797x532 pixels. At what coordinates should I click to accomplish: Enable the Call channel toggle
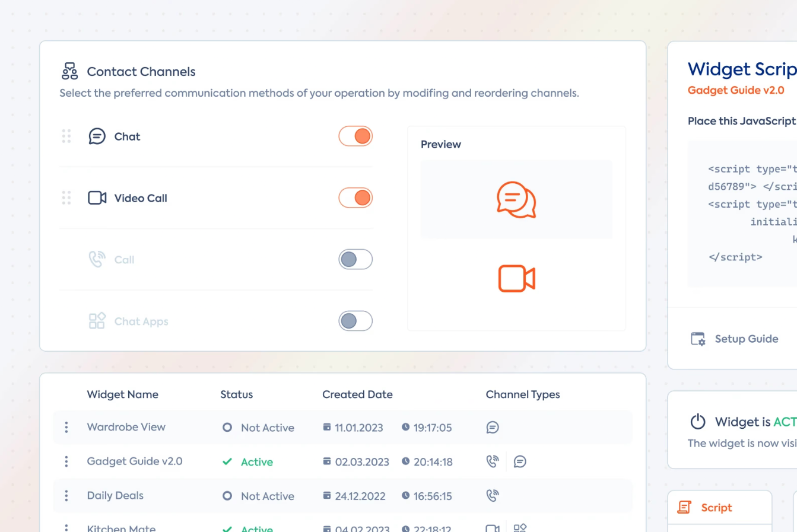pyautogui.click(x=355, y=259)
